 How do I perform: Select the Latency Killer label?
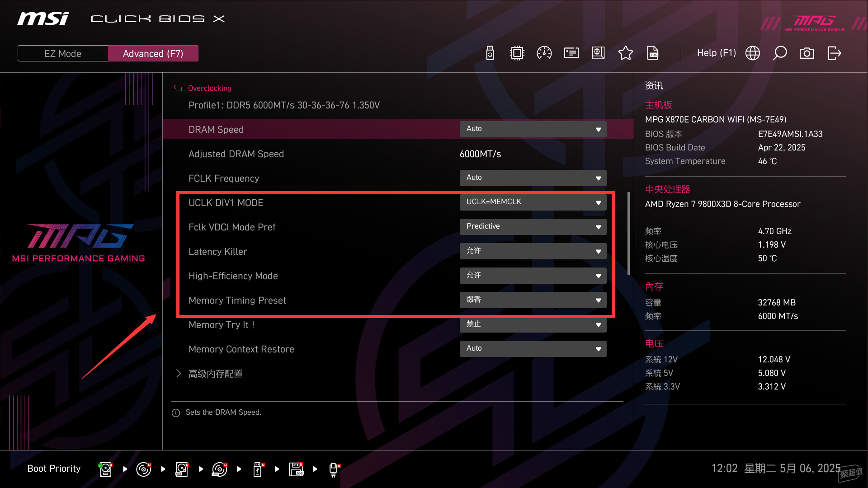click(x=217, y=252)
